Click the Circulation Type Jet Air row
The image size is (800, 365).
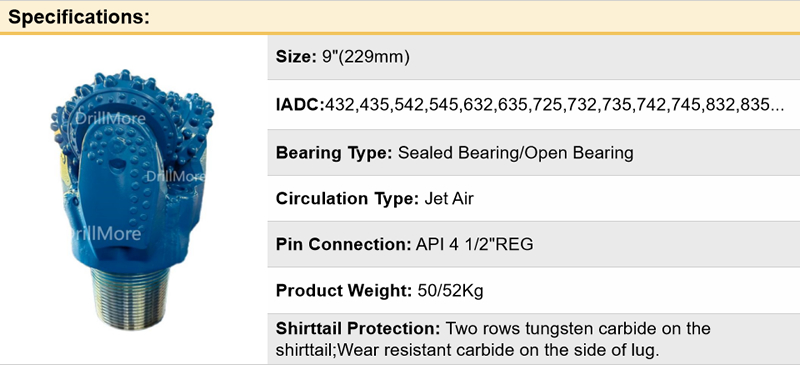(x=534, y=199)
